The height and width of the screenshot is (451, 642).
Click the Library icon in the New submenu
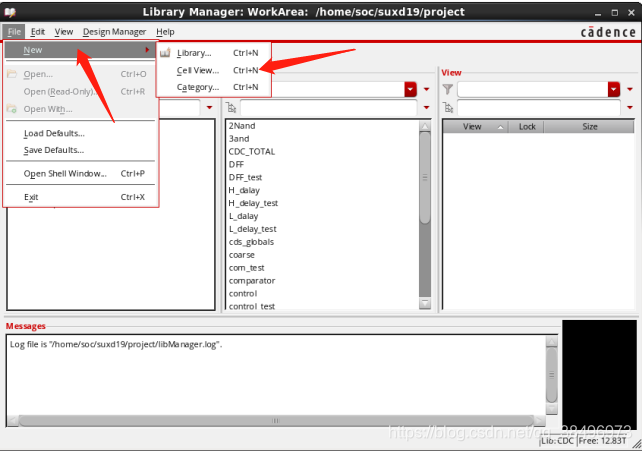pyautogui.click(x=166, y=53)
